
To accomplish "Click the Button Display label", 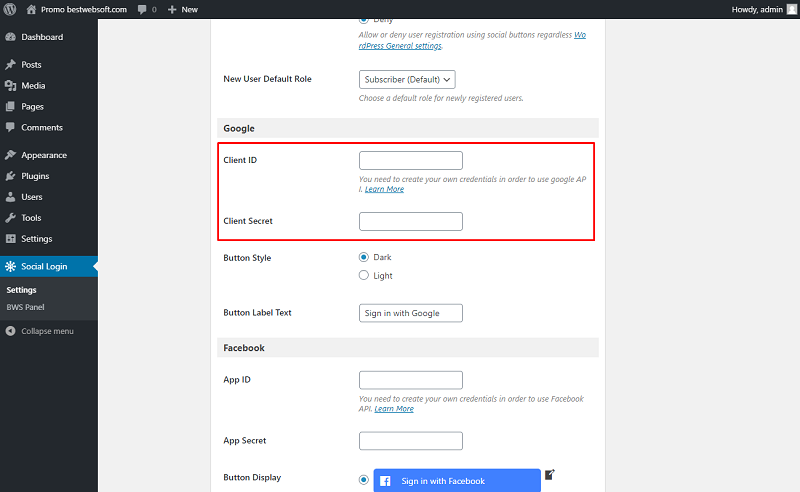I will [252, 477].
